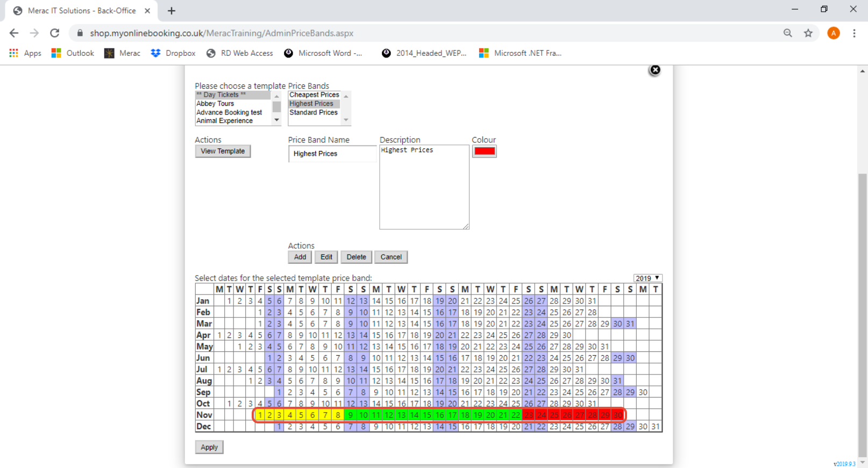
Task: Open the Microsoft Word bookmark
Action: [323, 53]
